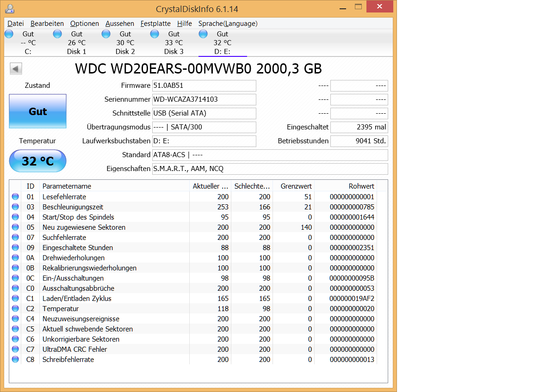Maximize the CrystalDiskInfo window
The image size is (533, 392).
(358, 7)
